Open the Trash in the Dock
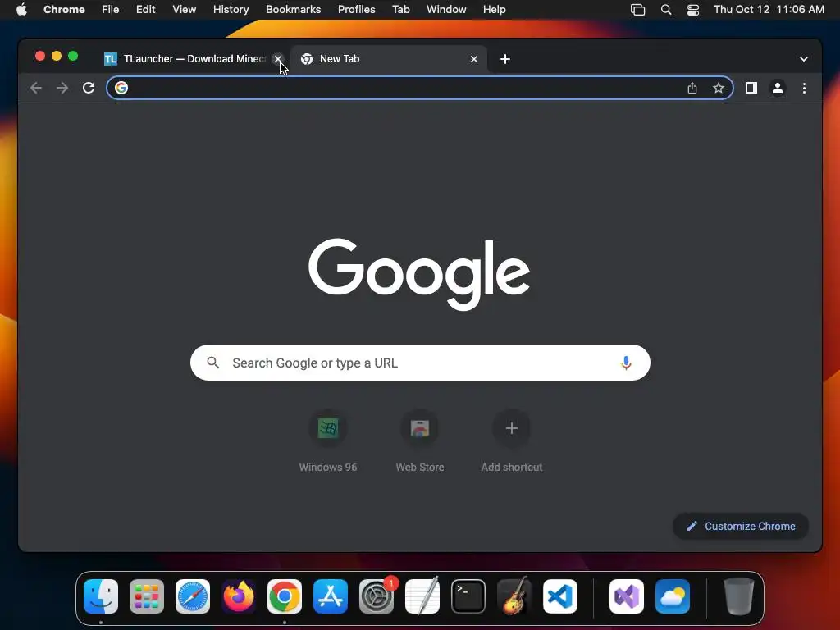The image size is (840, 630). click(x=739, y=596)
